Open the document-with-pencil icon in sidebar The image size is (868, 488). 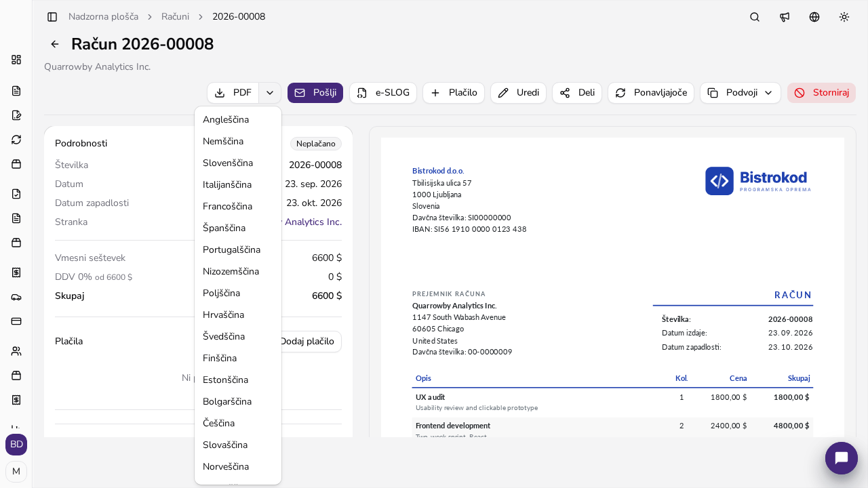coord(16,115)
